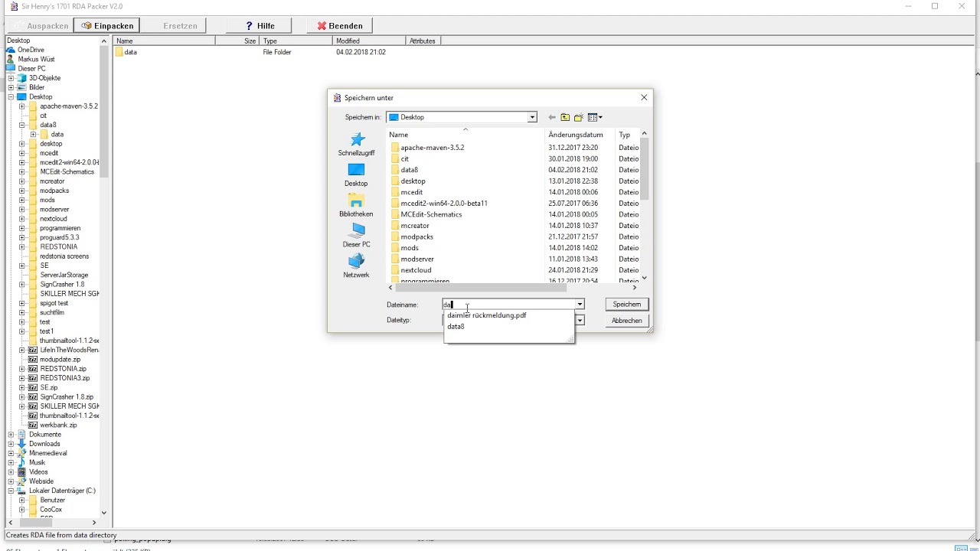
Task: Sort dialog files by Änderungsdatum column
Action: [x=576, y=135]
